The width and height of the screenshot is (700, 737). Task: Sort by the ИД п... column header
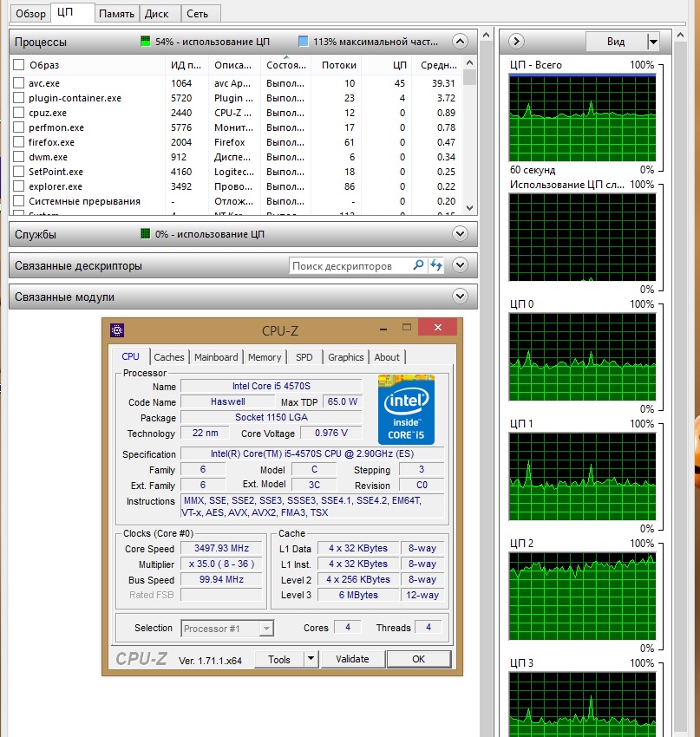pyautogui.click(x=186, y=65)
